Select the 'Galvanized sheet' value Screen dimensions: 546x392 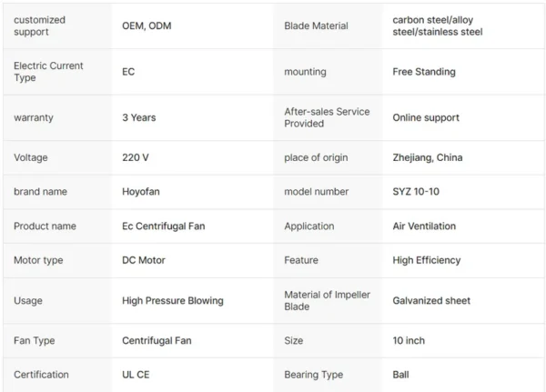tap(431, 300)
